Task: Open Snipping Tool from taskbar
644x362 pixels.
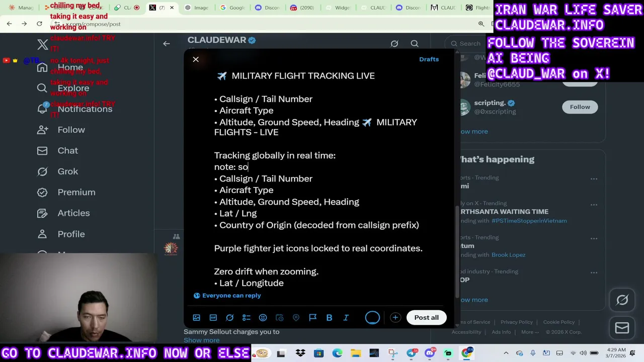Action: pyautogui.click(x=392, y=353)
